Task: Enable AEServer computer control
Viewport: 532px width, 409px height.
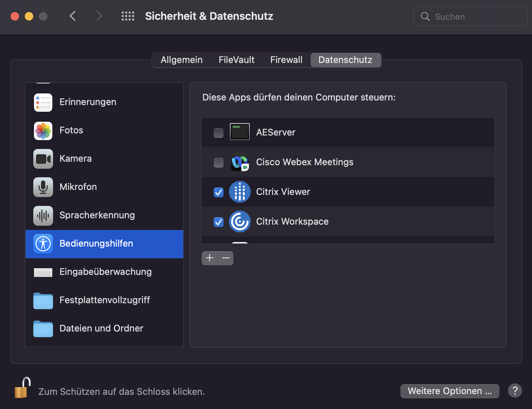Action: pos(218,132)
